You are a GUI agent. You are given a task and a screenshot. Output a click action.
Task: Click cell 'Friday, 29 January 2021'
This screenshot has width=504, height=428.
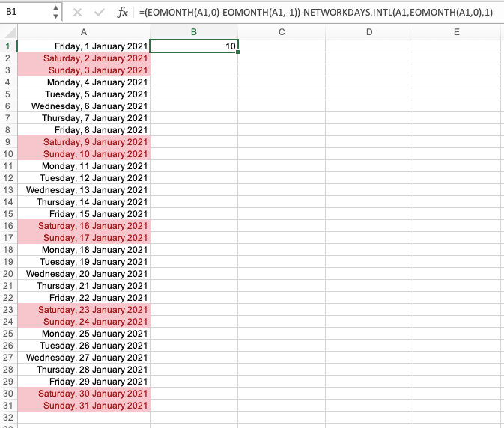coord(84,382)
